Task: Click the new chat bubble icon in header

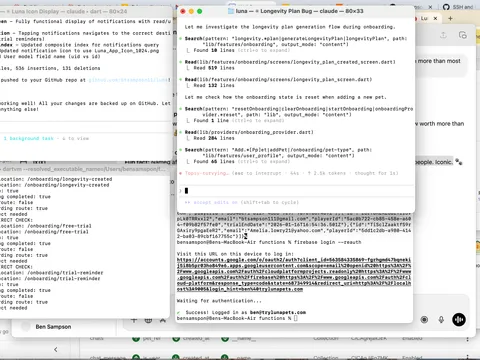Action: coord(463,35)
